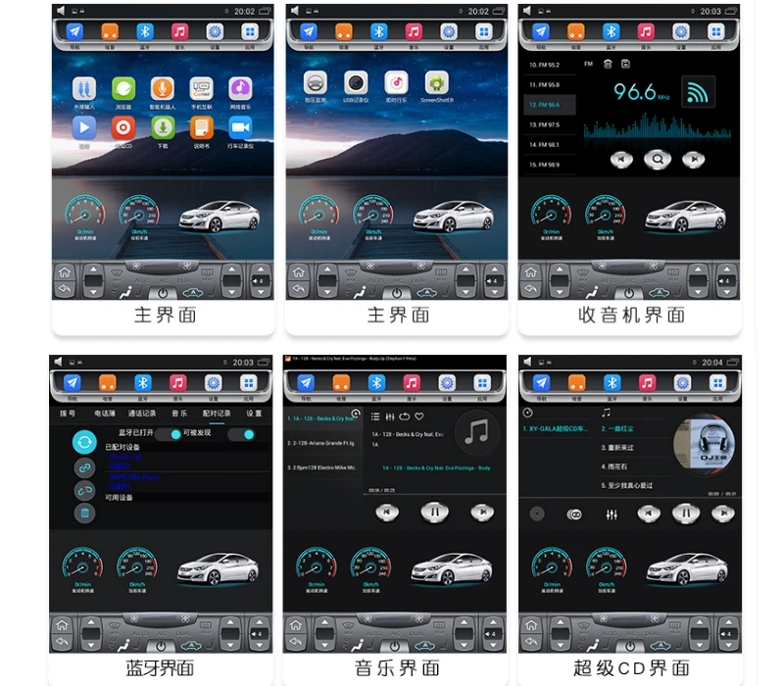Open the equalizer in 超级CD界面 player

coord(612,514)
